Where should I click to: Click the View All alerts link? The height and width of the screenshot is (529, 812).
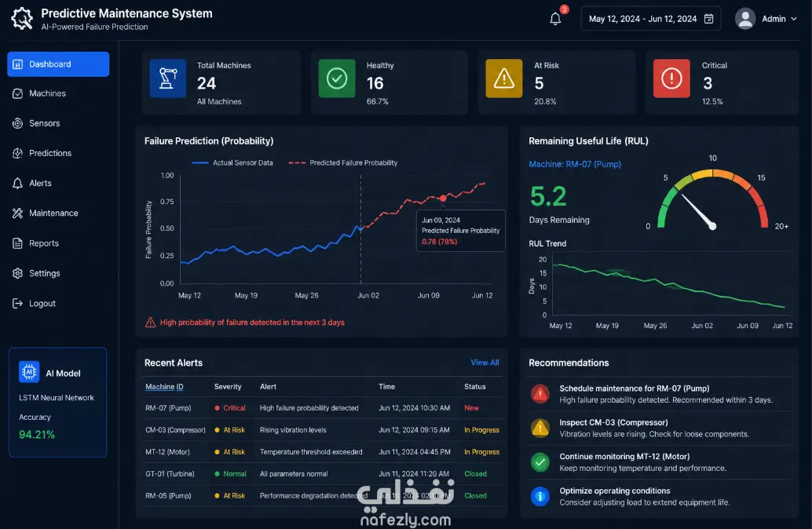tap(485, 363)
